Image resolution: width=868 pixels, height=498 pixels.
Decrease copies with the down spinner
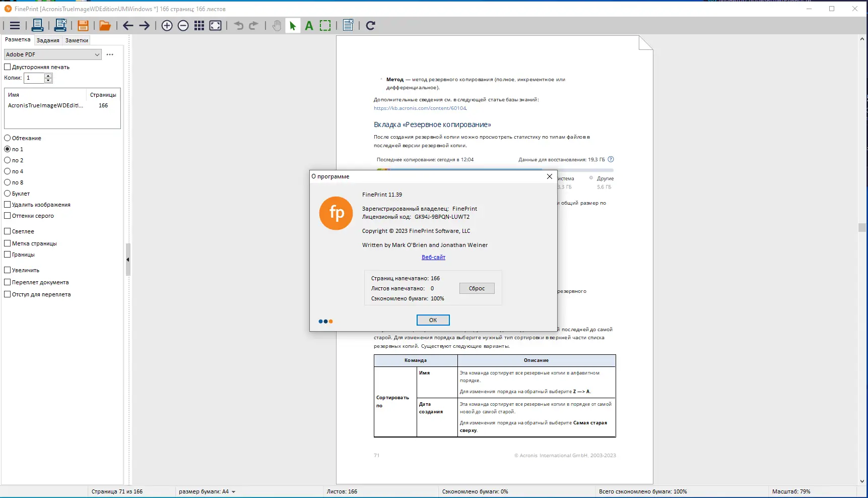(x=48, y=80)
